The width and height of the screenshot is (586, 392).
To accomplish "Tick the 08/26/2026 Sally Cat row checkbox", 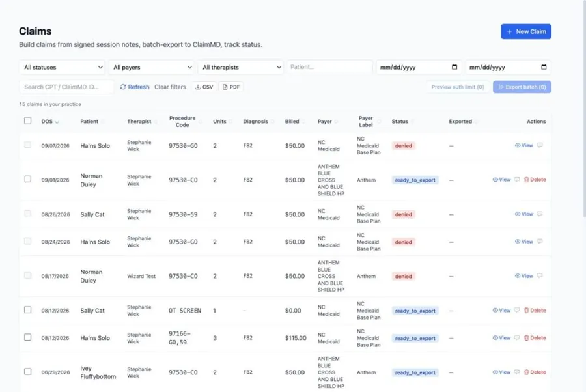I will [27, 214].
